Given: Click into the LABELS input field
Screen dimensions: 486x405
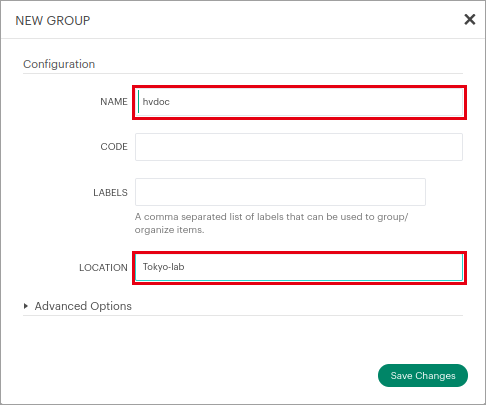Looking at the screenshot, I should 280,192.
